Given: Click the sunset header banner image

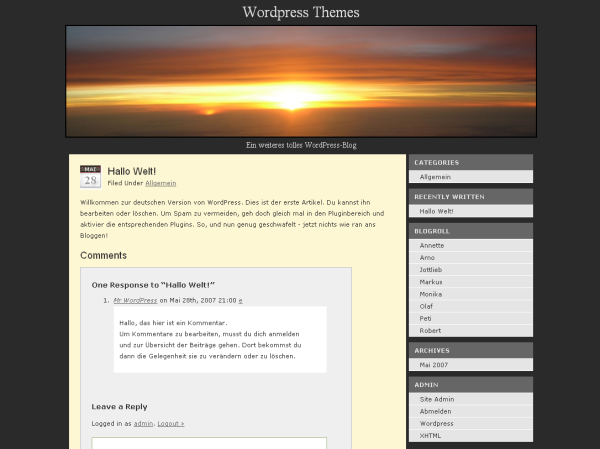Looking at the screenshot, I should click(301, 81).
